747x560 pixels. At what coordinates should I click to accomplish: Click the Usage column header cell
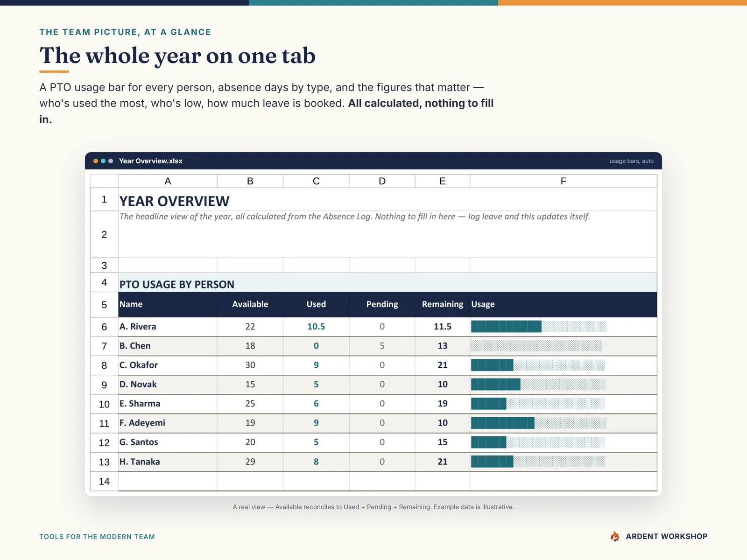click(x=564, y=304)
